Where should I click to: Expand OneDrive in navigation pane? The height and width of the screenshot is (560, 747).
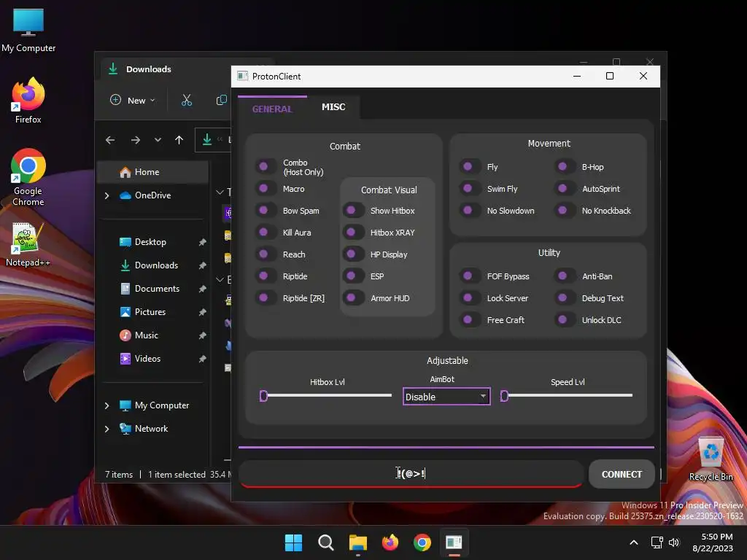(x=107, y=195)
